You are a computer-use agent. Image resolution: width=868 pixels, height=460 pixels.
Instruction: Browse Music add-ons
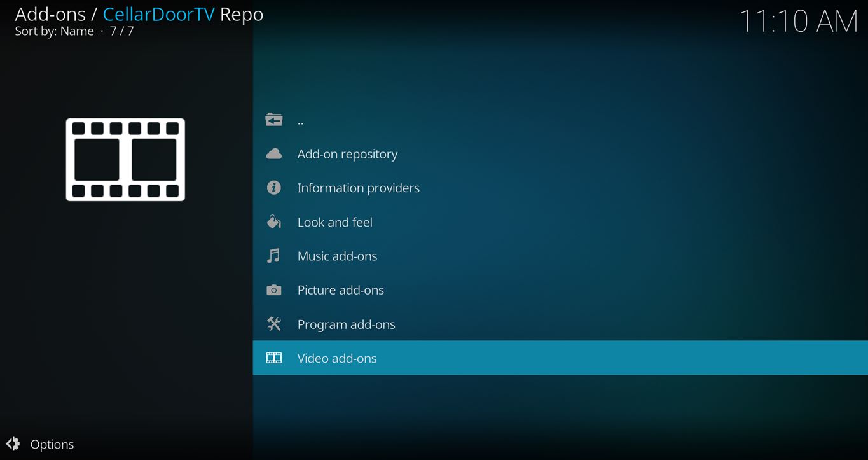337,256
